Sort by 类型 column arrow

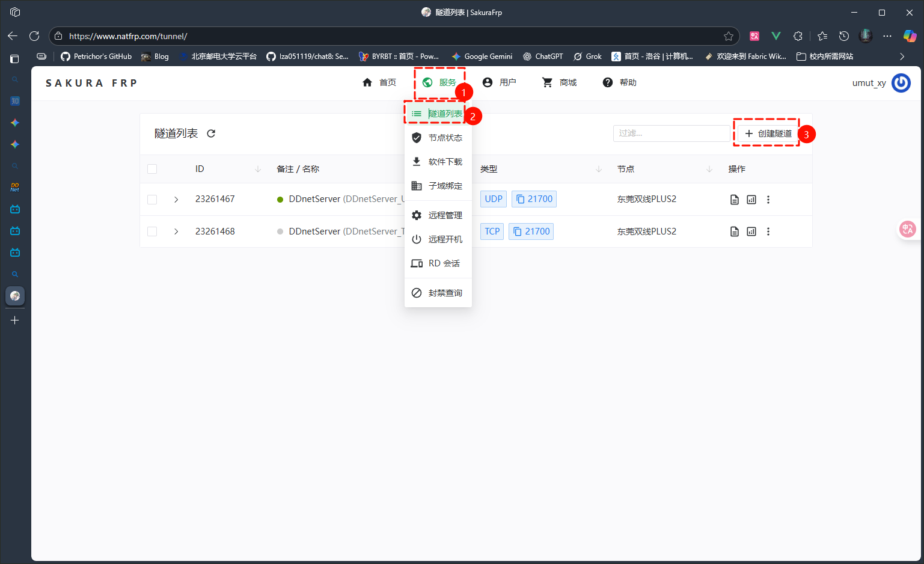(x=599, y=169)
